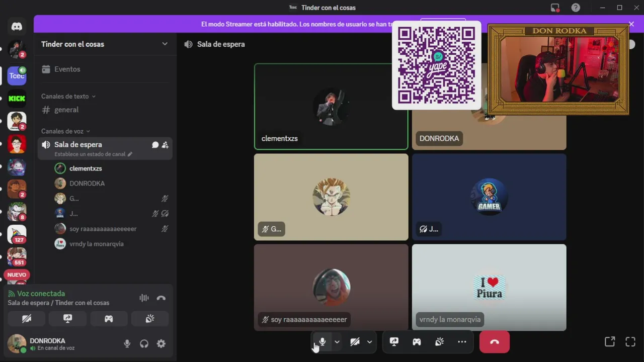The width and height of the screenshot is (644, 362).
Task: Open camera options dropdown arrow
Action: pos(369,342)
